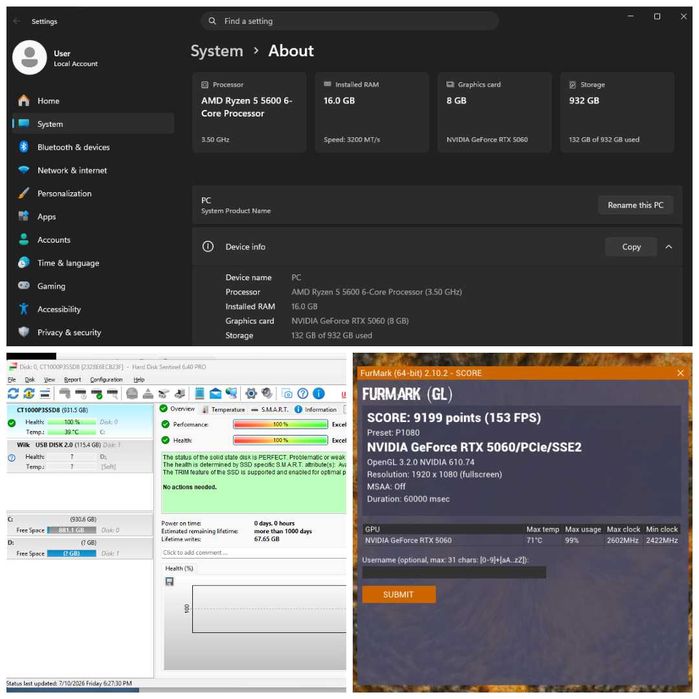
Task: Click the Graphics card 8 GB card
Action: [494, 112]
